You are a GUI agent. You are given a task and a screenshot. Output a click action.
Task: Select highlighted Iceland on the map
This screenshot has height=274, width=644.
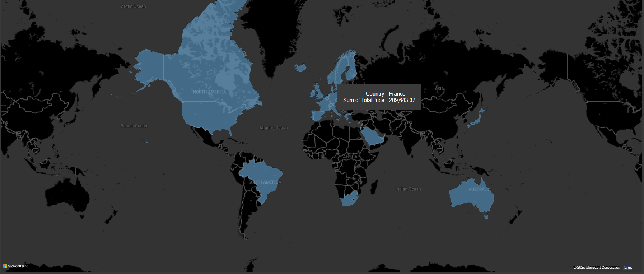[x=300, y=68]
